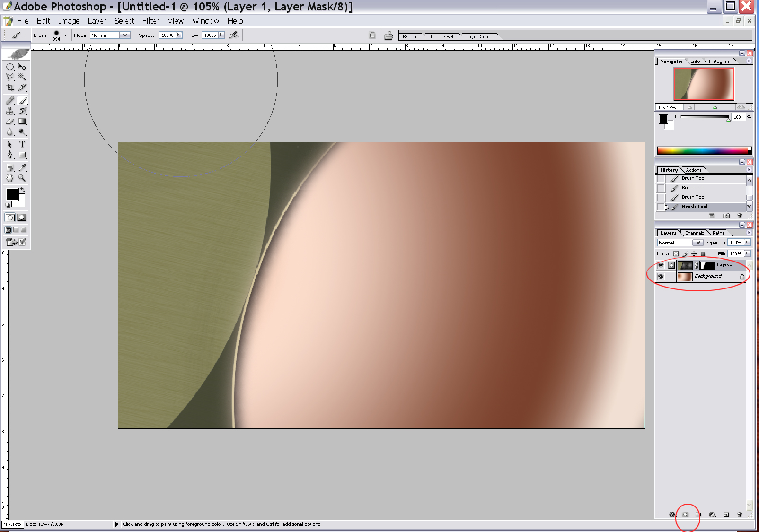This screenshot has width=759, height=532.
Task: Switch to Standard Screen Mode
Action: [8, 230]
